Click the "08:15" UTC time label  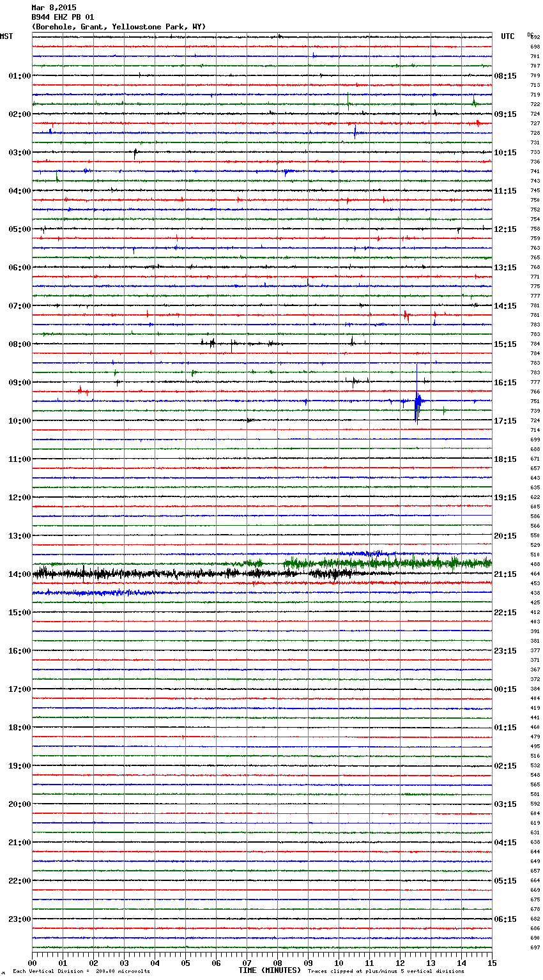pos(505,76)
